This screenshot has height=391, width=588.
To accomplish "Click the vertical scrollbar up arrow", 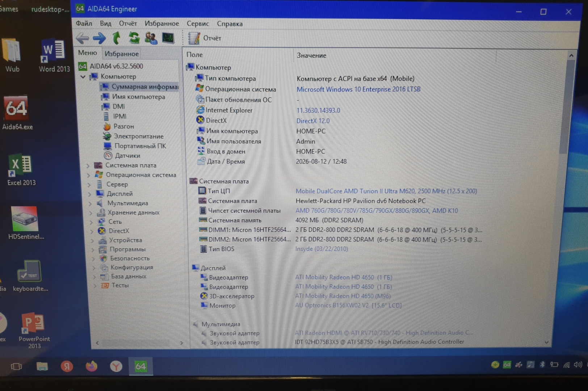I will tap(571, 55).
